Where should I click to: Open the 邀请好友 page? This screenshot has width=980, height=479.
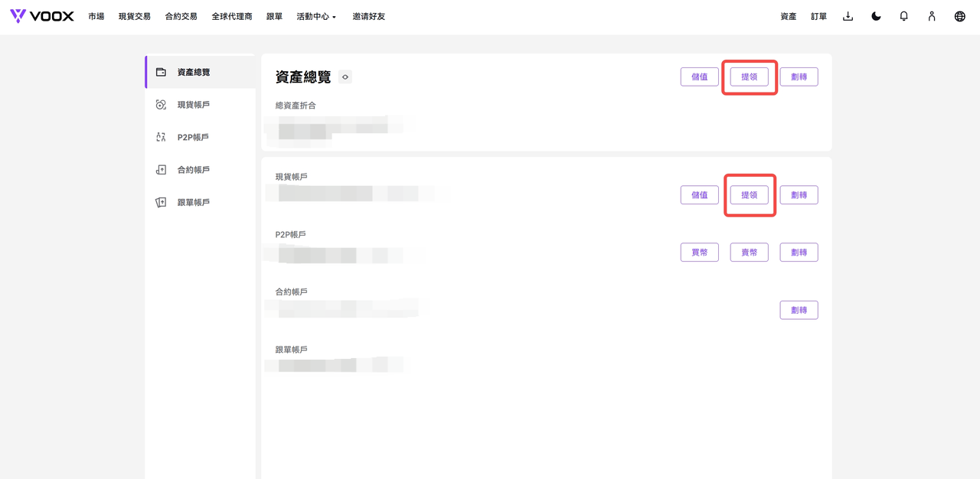coord(369,16)
